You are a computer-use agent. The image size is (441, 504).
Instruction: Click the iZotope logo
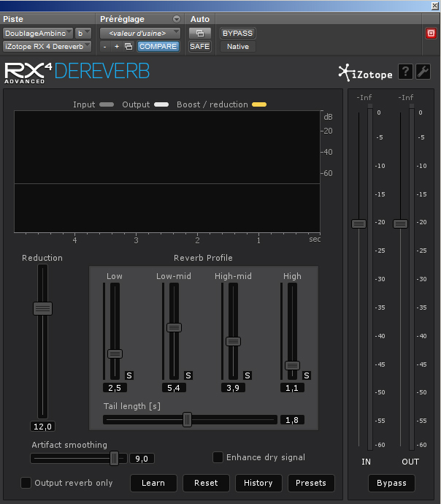click(x=365, y=73)
